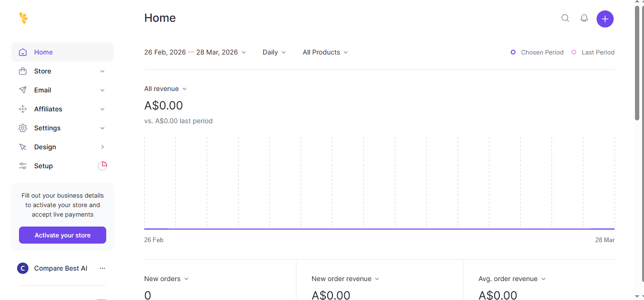Screen dimensions: 644x300
Task: Click the Store bag icon in sidebar
Action: (23, 71)
